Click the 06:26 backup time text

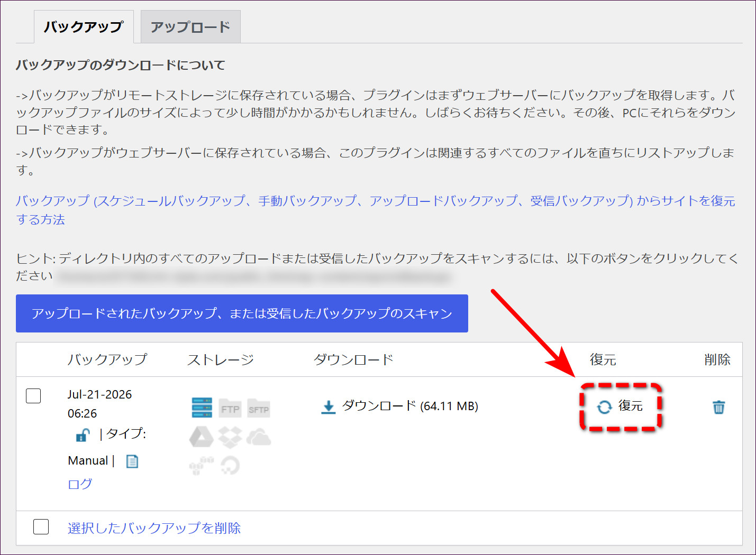(x=82, y=413)
